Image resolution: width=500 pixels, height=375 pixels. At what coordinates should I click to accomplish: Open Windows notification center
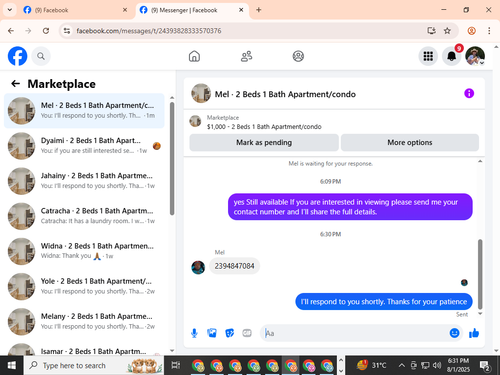[485, 366]
